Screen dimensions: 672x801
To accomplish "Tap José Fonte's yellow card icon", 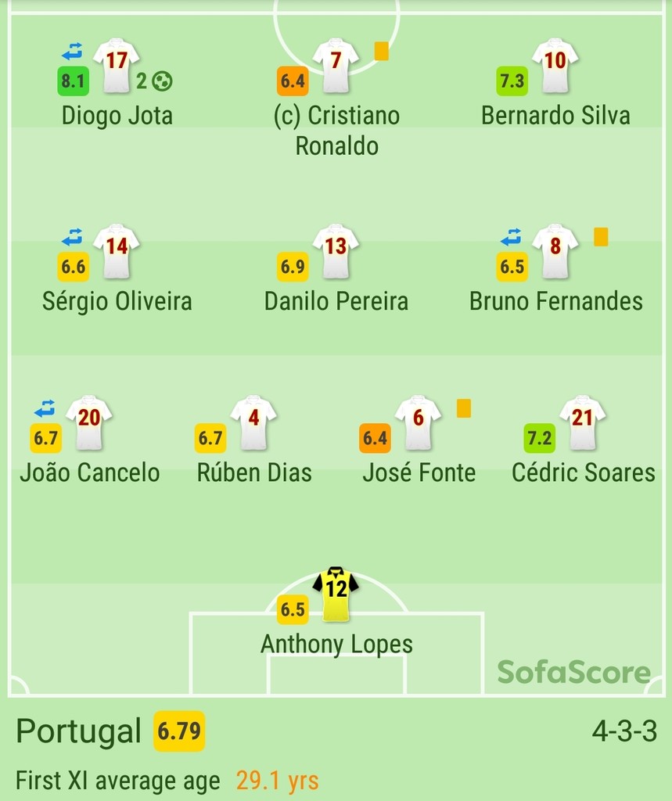I will click(464, 408).
